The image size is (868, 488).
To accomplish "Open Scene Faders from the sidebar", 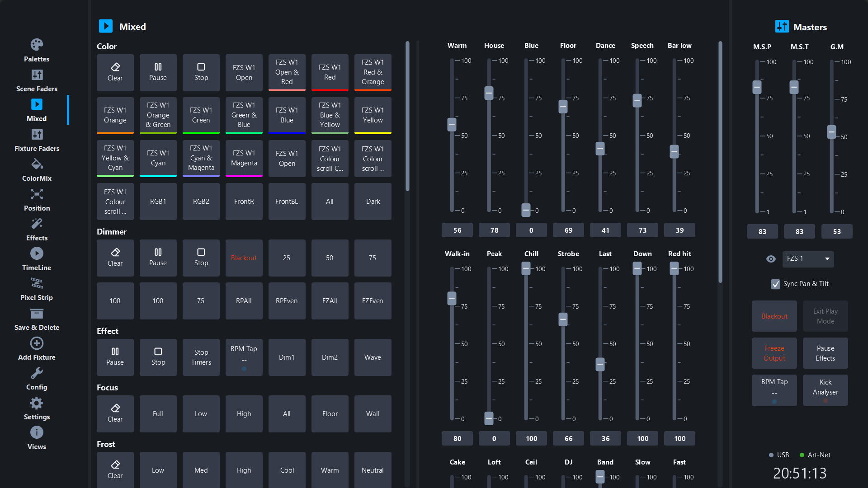I will 37,80.
